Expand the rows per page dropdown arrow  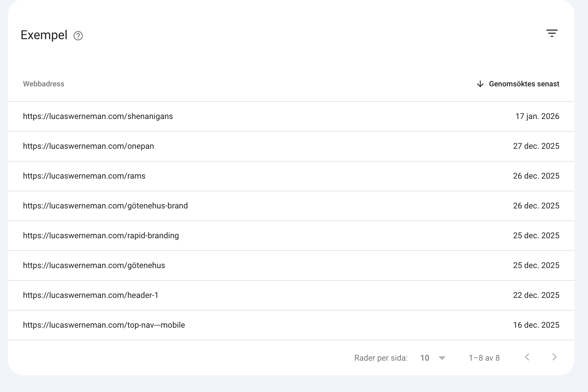(x=442, y=358)
